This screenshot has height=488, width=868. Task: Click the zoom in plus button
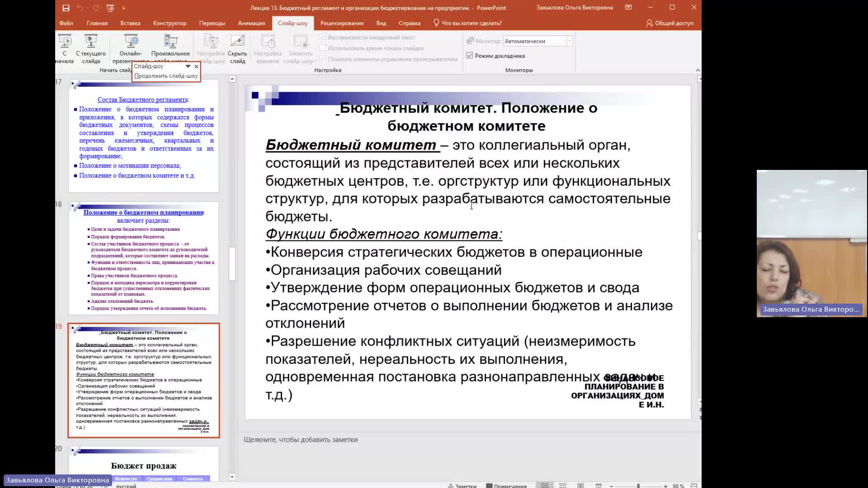point(665,486)
